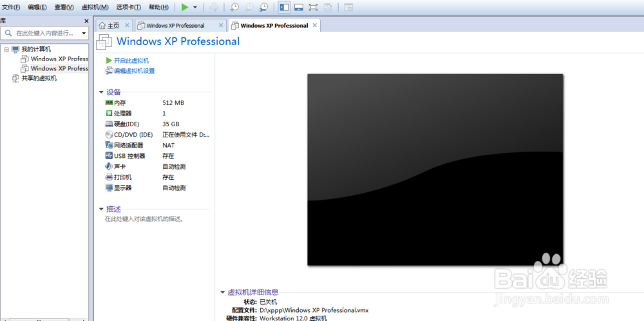
Task: Switch to the inactive Windows XP Professional tab
Action: (x=175, y=26)
